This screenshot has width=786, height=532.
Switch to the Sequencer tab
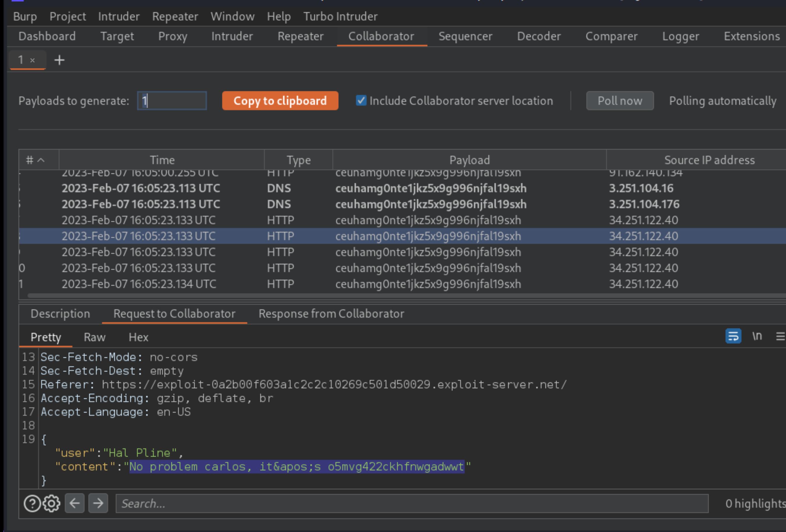tap(465, 36)
